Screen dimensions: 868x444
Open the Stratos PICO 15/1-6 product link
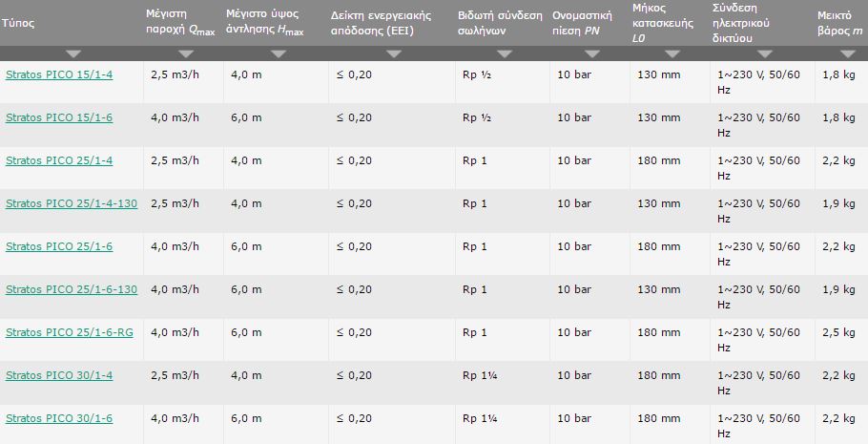tap(59, 117)
